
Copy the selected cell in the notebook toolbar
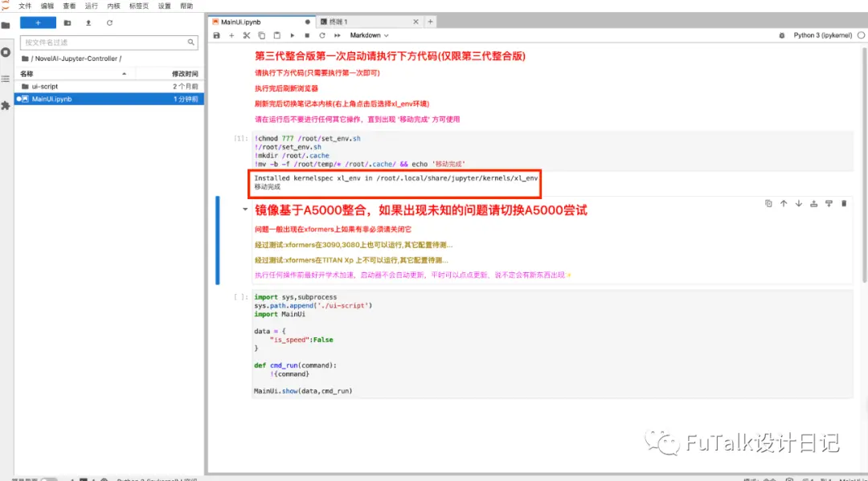pyautogui.click(x=262, y=35)
